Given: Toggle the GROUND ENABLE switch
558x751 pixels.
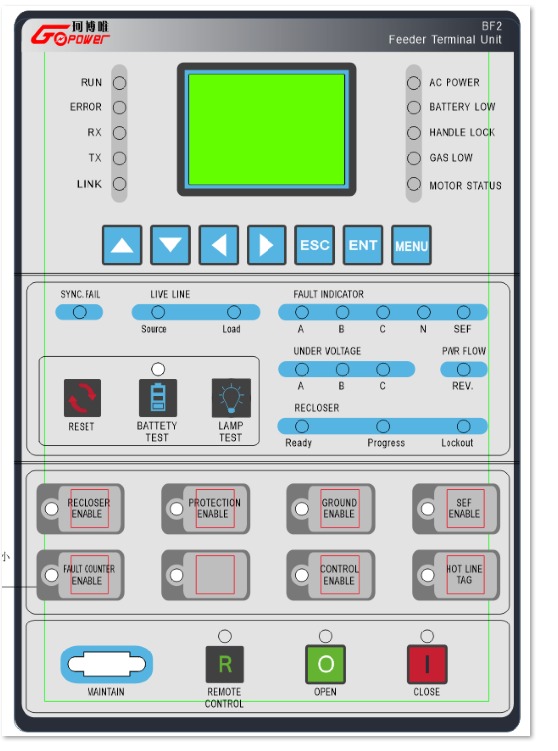Looking at the screenshot, I should tap(330, 509).
